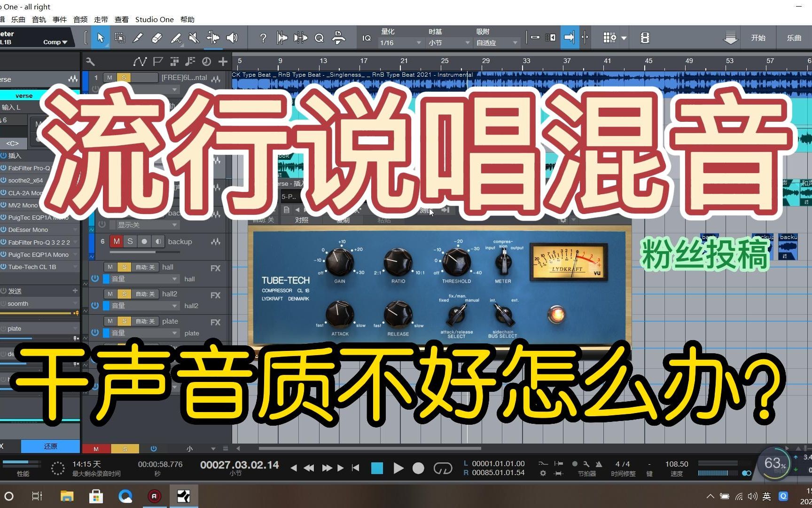This screenshot has height=508, width=812.
Task: Open the 音轨 menu
Action: click(39, 19)
